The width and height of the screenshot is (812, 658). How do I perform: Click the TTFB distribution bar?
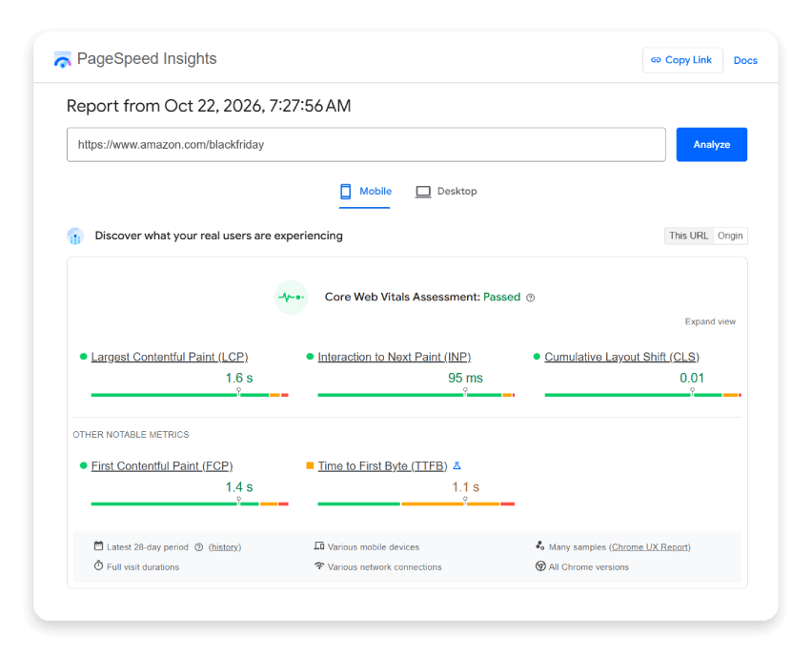[416, 504]
